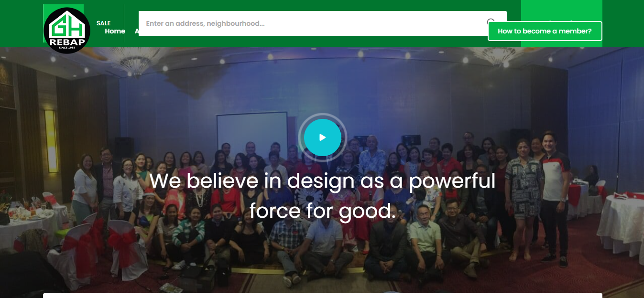This screenshot has height=298, width=644.
Task: Play the hero video with the cyan button
Action: [x=322, y=138]
